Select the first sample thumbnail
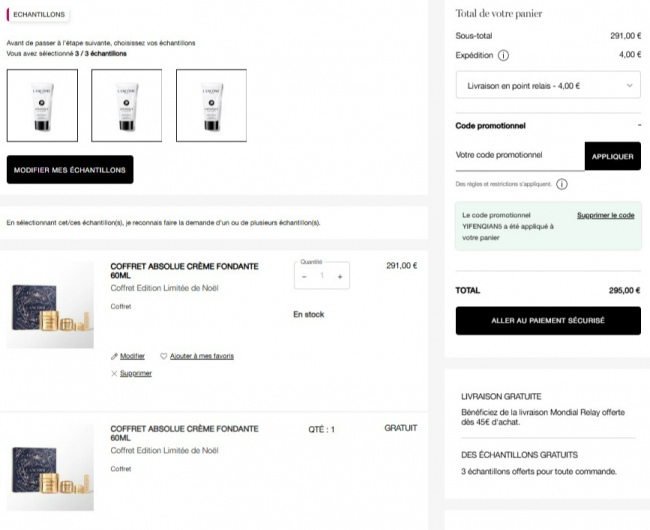The width and height of the screenshot is (650, 530). coord(42,105)
